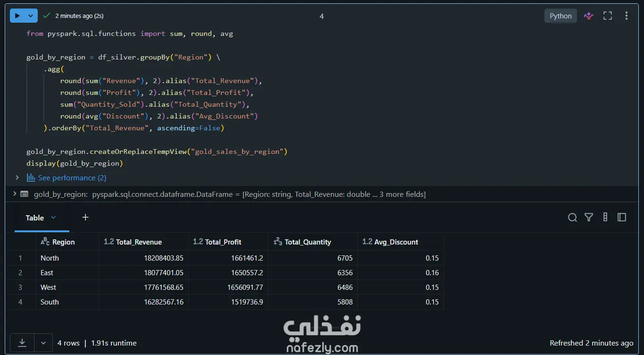Open the cell's kebab options menu
Image resolution: width=644 pixels, height=355 pixels.
627,16
